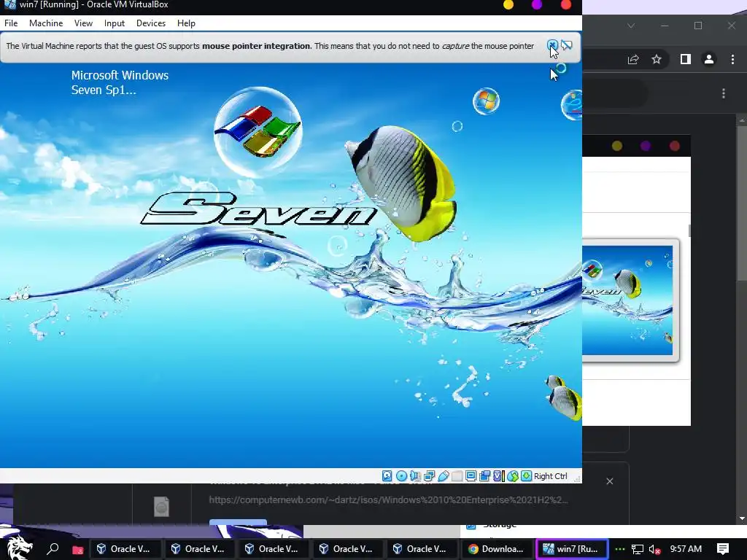The width and height of the screenshot is (747, 560).
Task: Click the Chrome share page icon
Action: click(x=633, y=60)
